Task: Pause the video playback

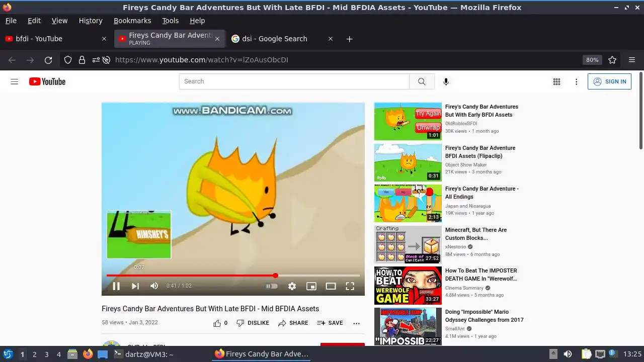Action: [116, 286]
